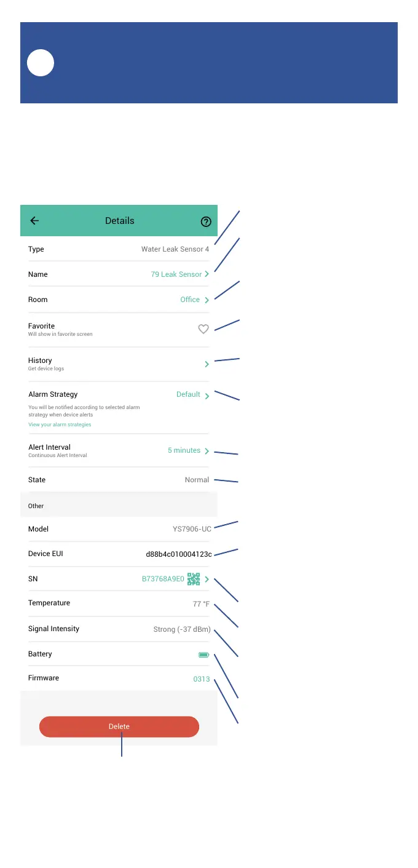Select the 5 minutes interval value
This screenshot has height=868, width=418.
pyautogui.click(x=184, y=450)
